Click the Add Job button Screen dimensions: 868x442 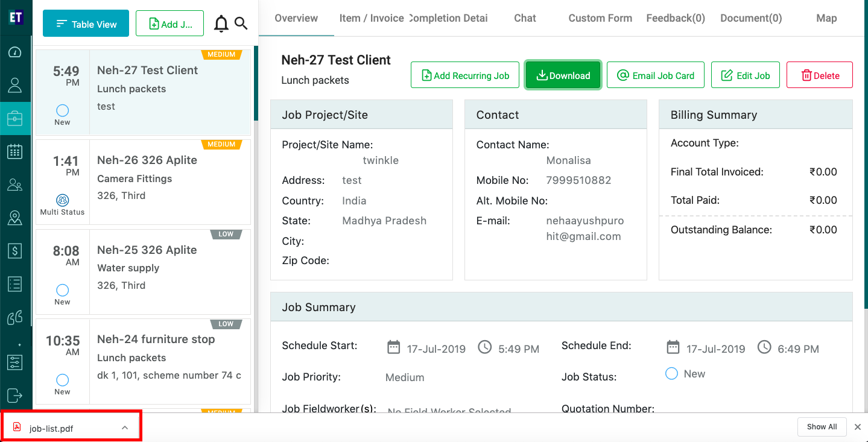169,24
